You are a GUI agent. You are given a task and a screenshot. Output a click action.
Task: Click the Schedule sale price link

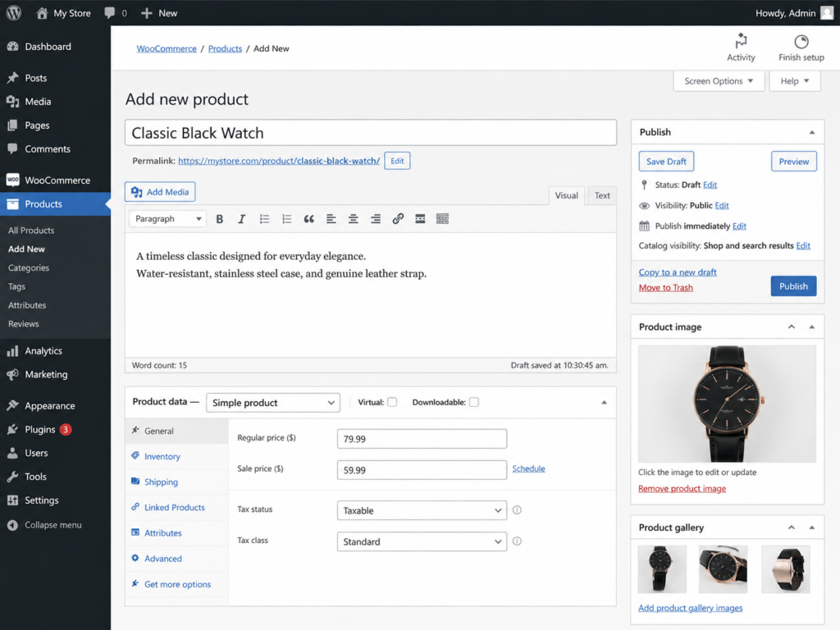click(528, 468)
